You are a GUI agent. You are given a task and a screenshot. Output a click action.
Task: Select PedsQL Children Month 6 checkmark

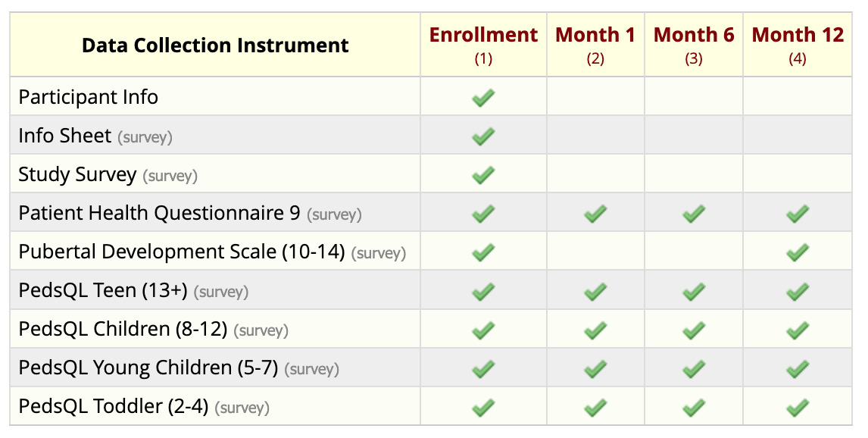point(694,330)
